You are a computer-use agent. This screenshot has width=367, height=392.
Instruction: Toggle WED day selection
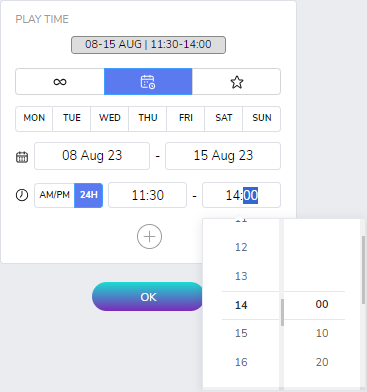coord(110,119)
